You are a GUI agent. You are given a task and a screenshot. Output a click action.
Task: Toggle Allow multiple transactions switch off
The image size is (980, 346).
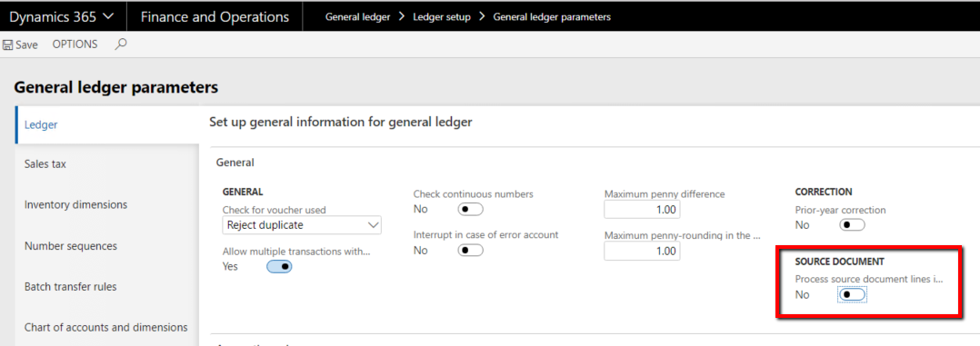279,267
